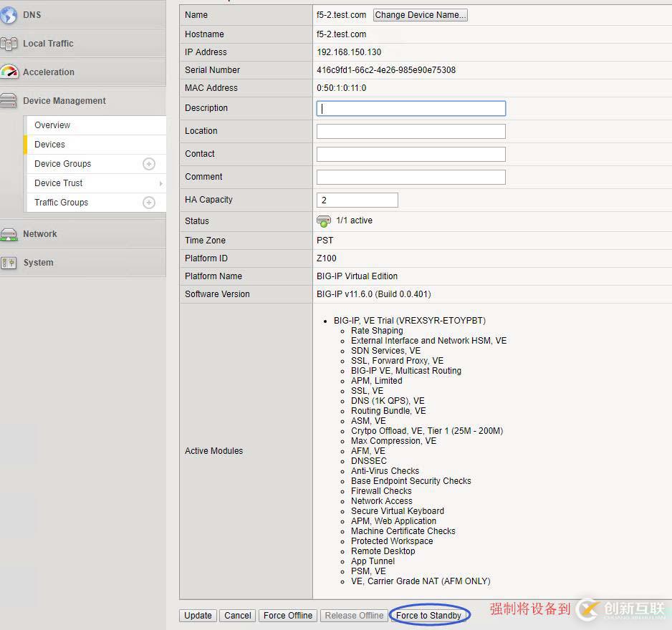The width and height of the screenshot is (672, 630).
Task: Open the DNS menu section
Action: coord(32,15)
